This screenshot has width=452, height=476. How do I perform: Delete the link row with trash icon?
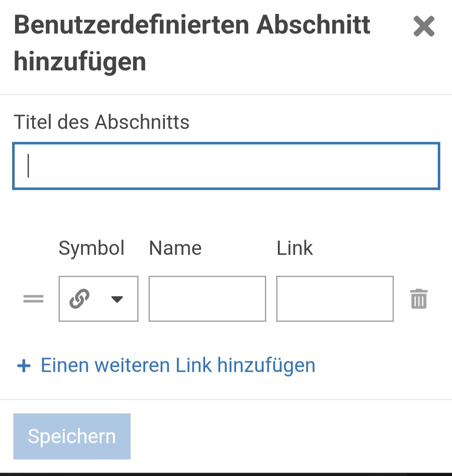click(419, 299)
